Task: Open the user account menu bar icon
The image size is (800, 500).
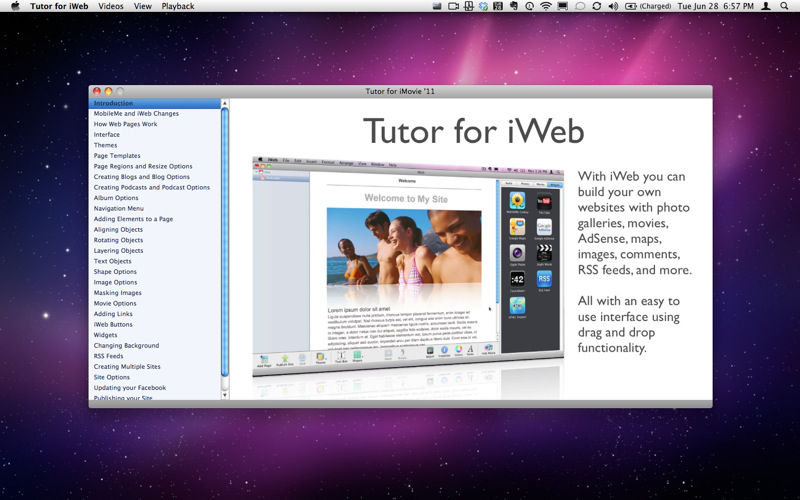Action: click(x=766, y=6)
